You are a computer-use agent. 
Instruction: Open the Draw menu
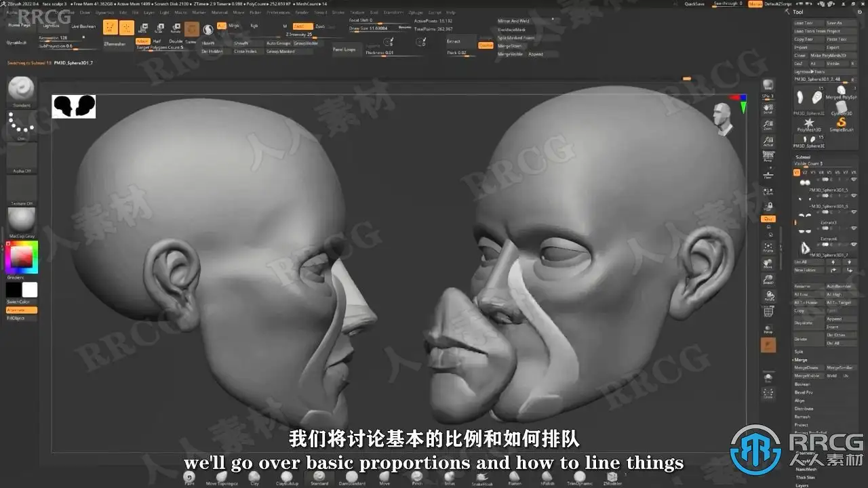(85, 12)
